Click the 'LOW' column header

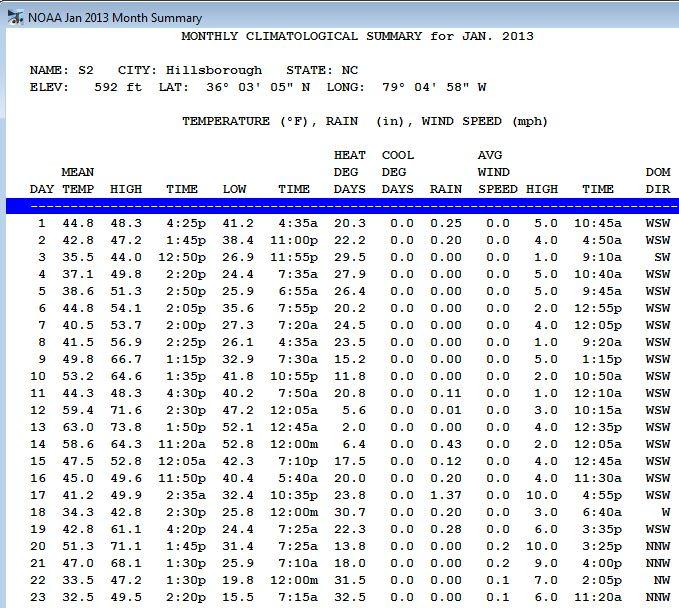click(x=234, y=190)
